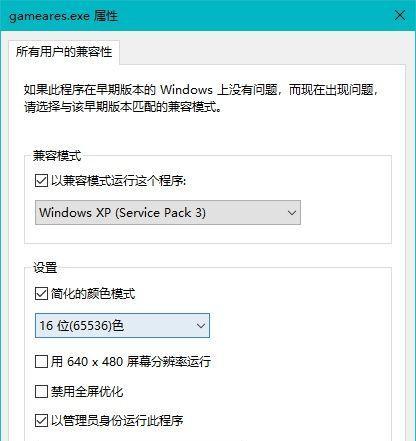This screenshot has width=416, height=441.
Task: Untick the 以管理员身份运行此程序 checkbox box
Action: (x=41, y=421)
